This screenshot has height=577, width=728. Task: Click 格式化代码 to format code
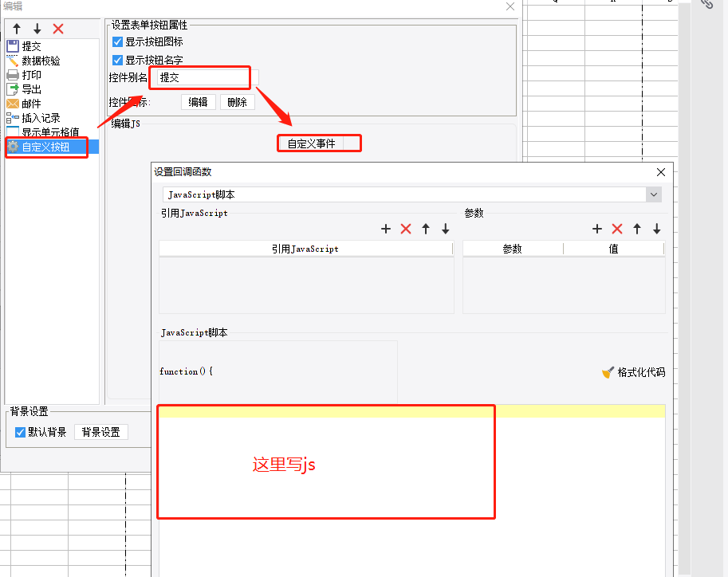[x=633, y=372]
